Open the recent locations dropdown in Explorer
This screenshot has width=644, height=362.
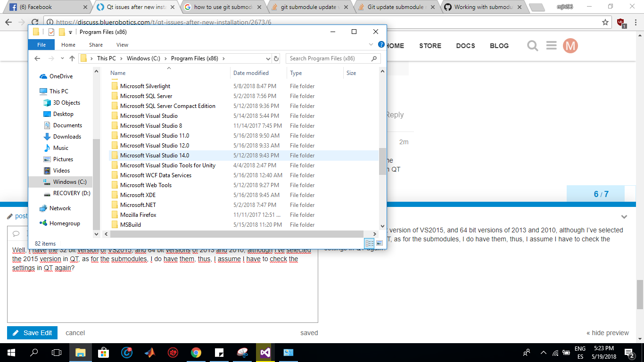(x=62, y=58)
